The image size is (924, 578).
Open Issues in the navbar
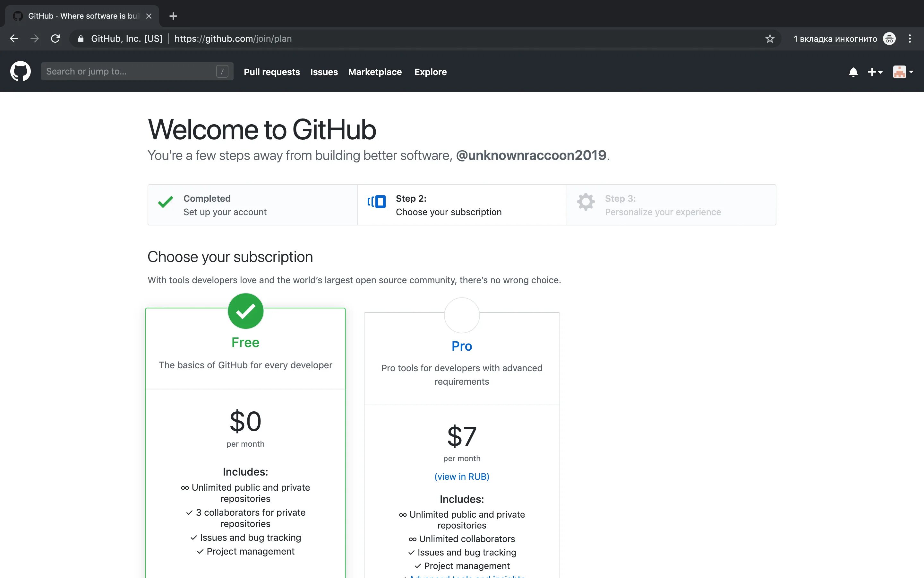(x=324, y=72)
